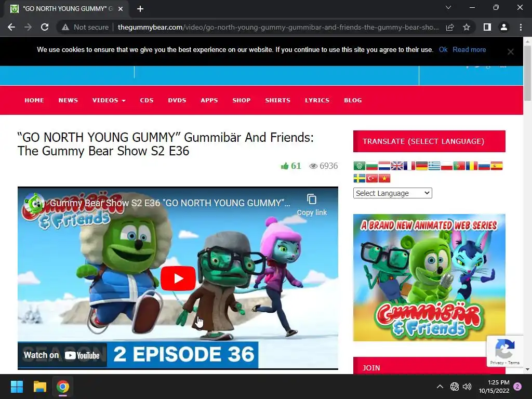Dismiss the cookie banner with X
This screenshot has width=532, height=399.
(510, 51)
